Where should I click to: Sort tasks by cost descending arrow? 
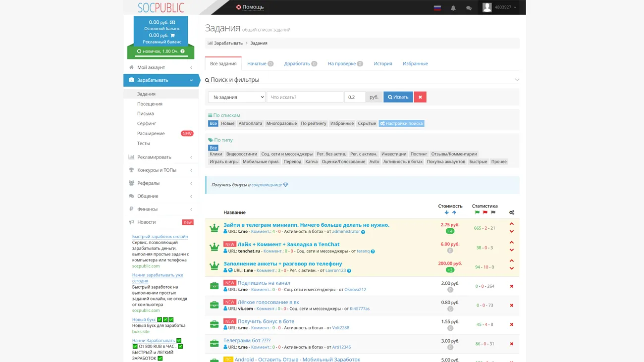tap(446, 212)
